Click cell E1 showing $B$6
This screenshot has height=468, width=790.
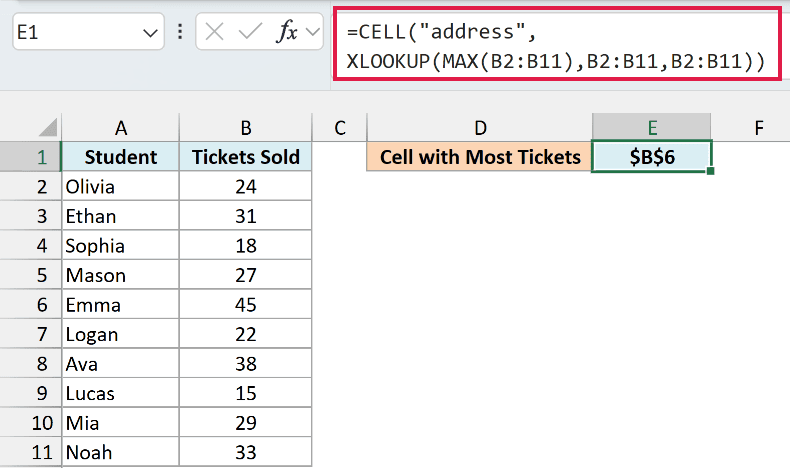tap(652, 157)
